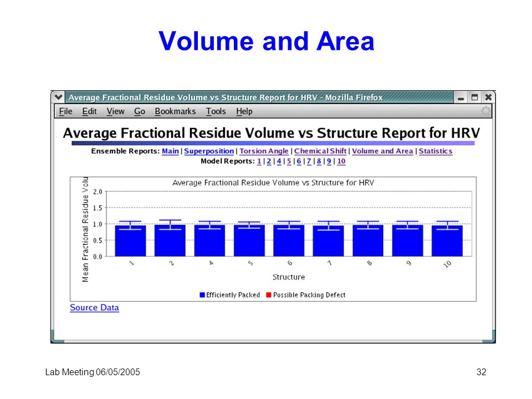This screenshot has height=399, width=532.
Task: Open the Edit menu
Action: click(x=89, y=111)
